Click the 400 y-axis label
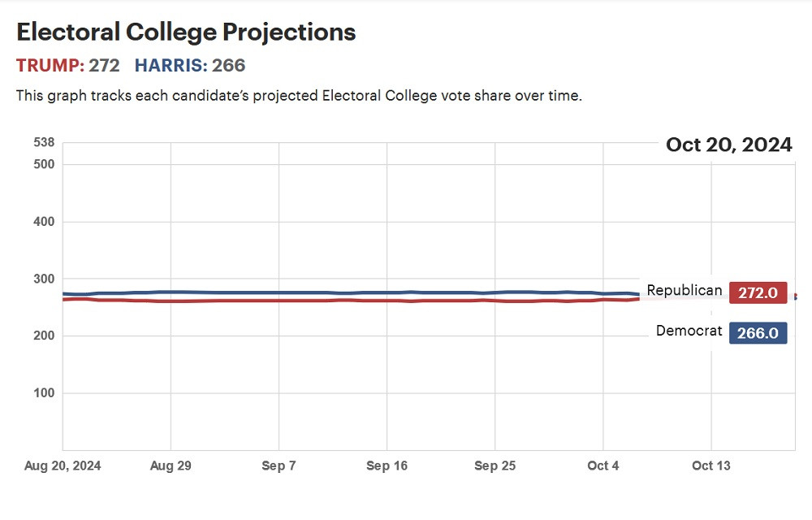 coord(44,222)
